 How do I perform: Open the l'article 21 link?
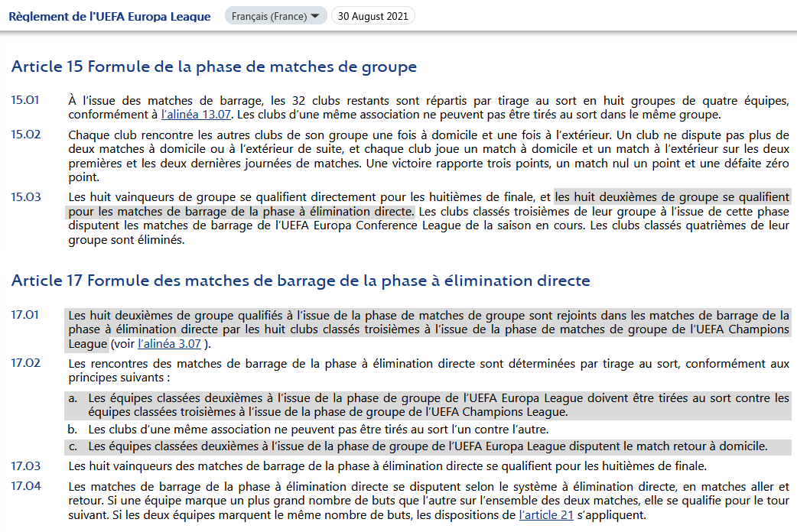pyautogui.click(x=546, y=515)
